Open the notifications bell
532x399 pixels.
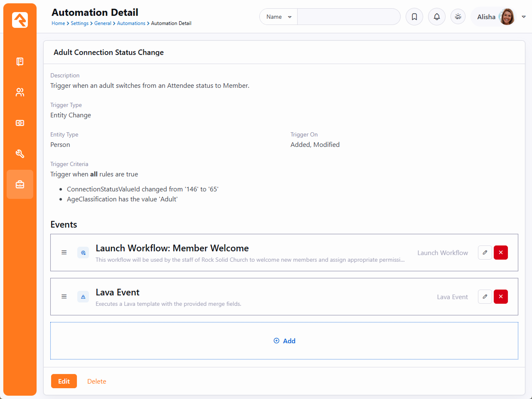tap(437, 17)
